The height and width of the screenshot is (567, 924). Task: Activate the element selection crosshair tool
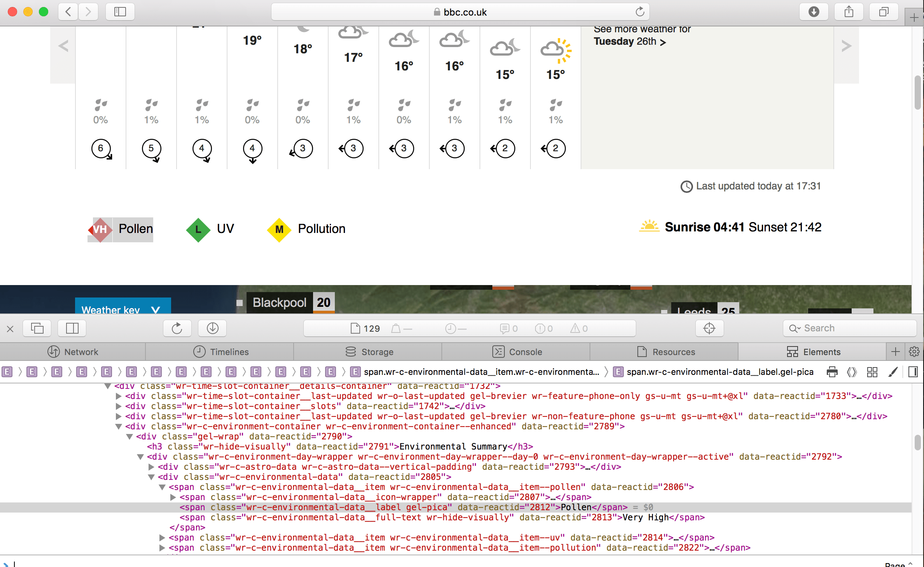coord(709,328)
